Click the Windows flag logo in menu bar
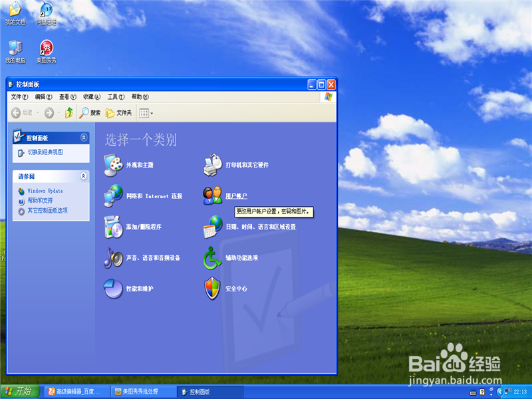Viewport: 532px width, 399px height. coord(328,96)
